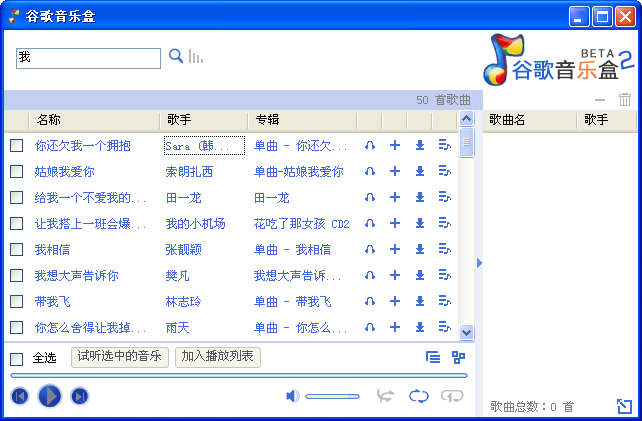Collapse playlist panel with blue arrow
642x421 pixels.
tap(479, 263)
